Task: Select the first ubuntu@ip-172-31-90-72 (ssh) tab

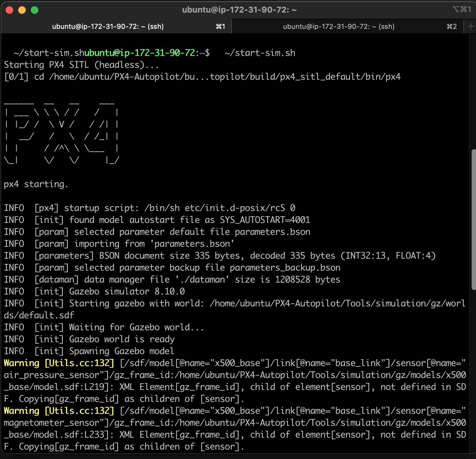Action: point(108,26)
